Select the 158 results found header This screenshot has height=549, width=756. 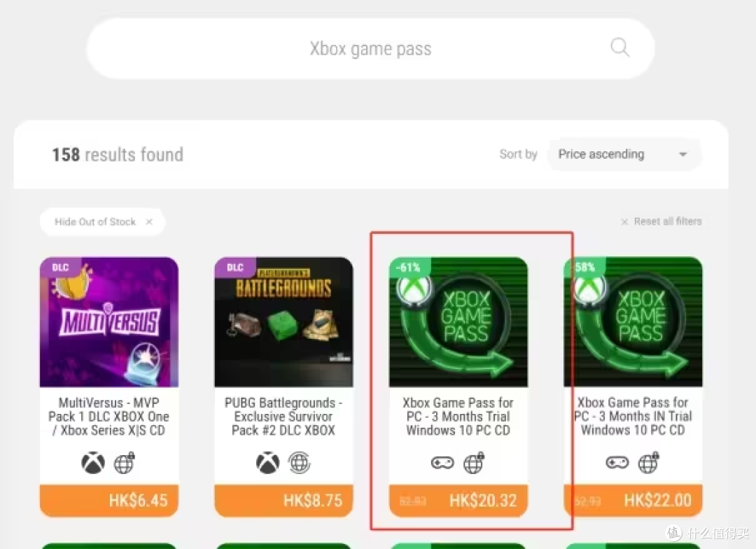pyautogui.click(x=117, y=154)
